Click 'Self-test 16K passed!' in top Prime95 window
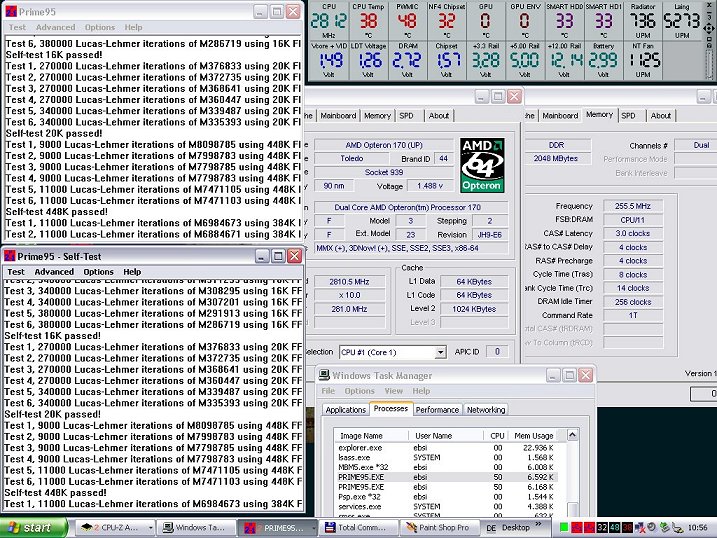Screen dimensions: 717x538 (x=54, y=55)
